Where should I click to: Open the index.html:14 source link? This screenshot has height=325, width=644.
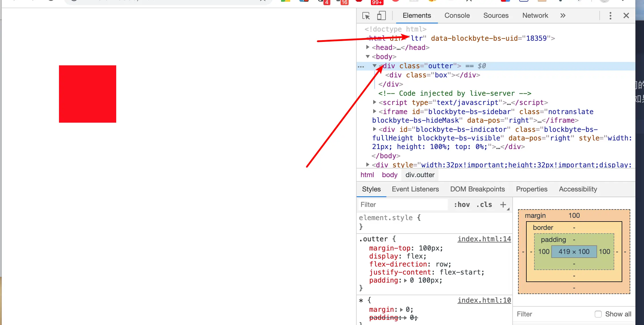point(484,239)
